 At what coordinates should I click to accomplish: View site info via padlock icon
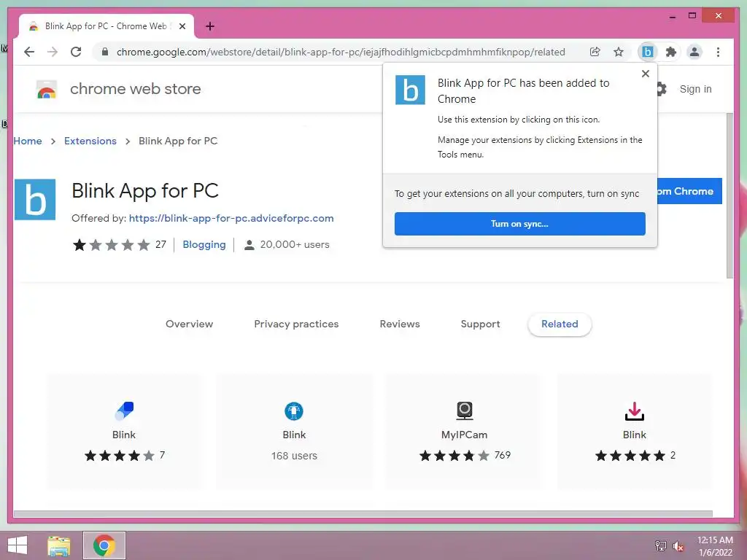(105, 52)
